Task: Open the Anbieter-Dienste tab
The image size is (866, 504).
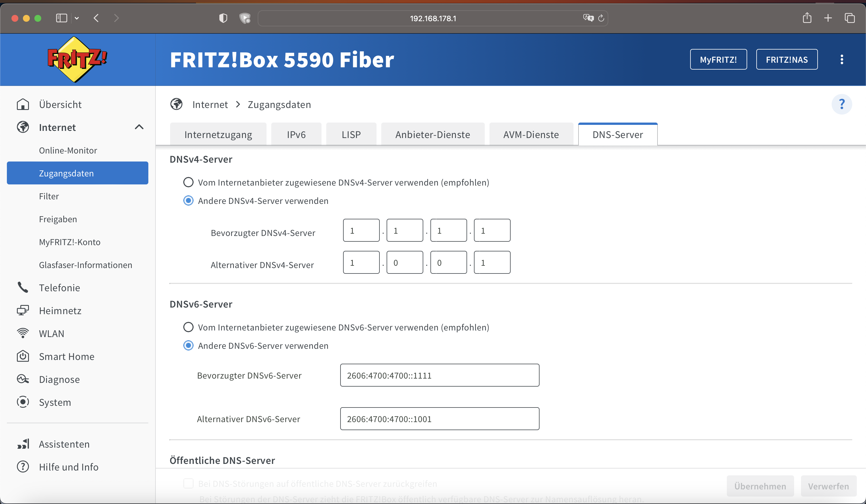Action: pos(432,134)
